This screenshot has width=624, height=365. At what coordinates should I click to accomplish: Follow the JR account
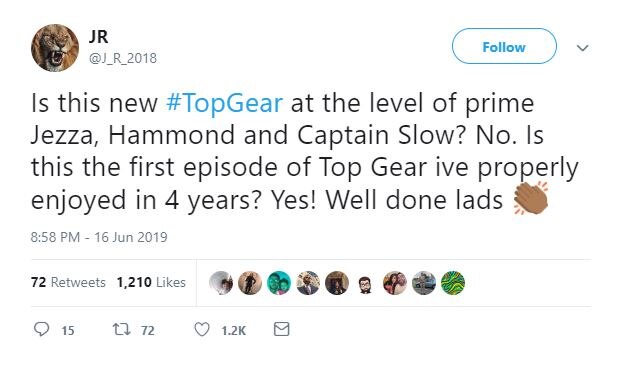click(504, 46)
